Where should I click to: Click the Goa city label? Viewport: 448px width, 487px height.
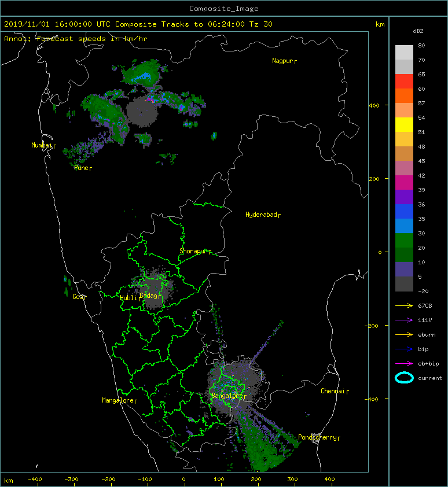point(79,297)
